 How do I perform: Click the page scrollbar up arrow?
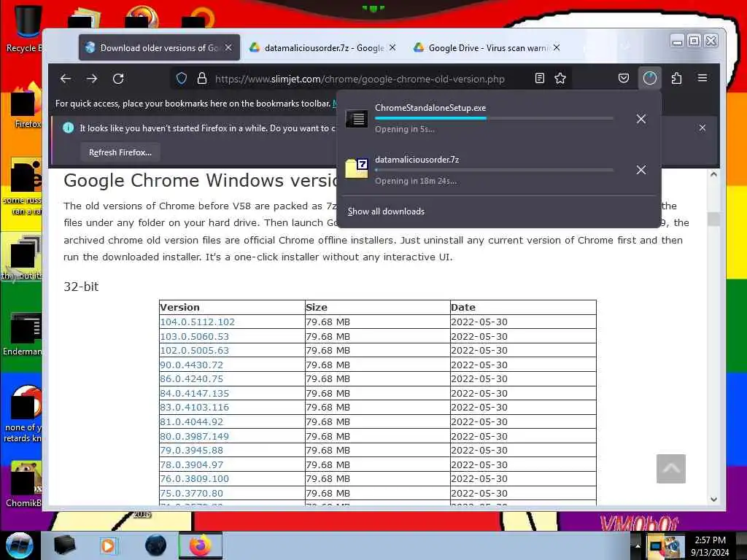[713, 174]
